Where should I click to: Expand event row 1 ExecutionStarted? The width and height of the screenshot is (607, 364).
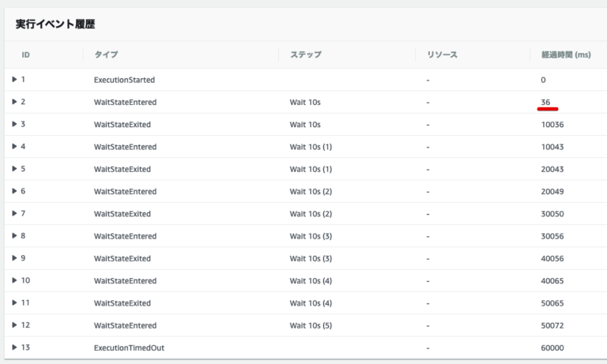[14, 79]
